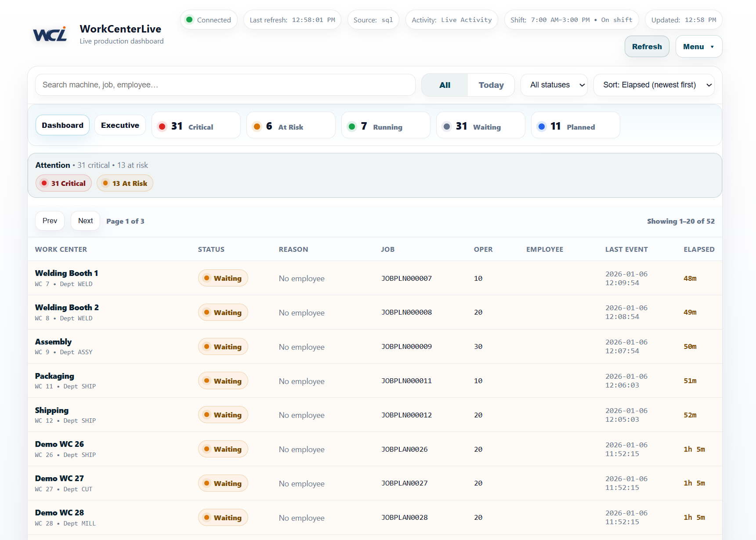756x540 pixels.
Task: Toggle the 13 At Risk attention chip
Action: (125, 183)
